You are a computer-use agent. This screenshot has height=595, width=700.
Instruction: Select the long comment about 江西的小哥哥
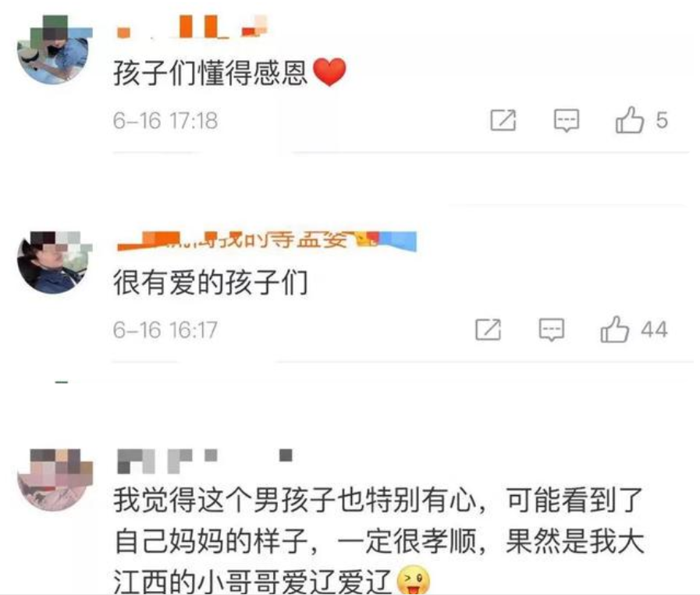point(378,540)
